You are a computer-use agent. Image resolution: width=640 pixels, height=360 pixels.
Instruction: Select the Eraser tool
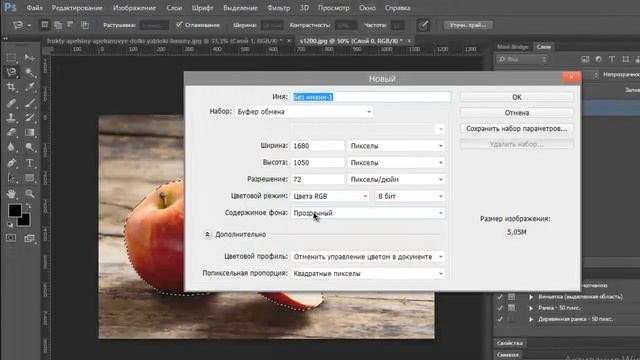[11, 132]
